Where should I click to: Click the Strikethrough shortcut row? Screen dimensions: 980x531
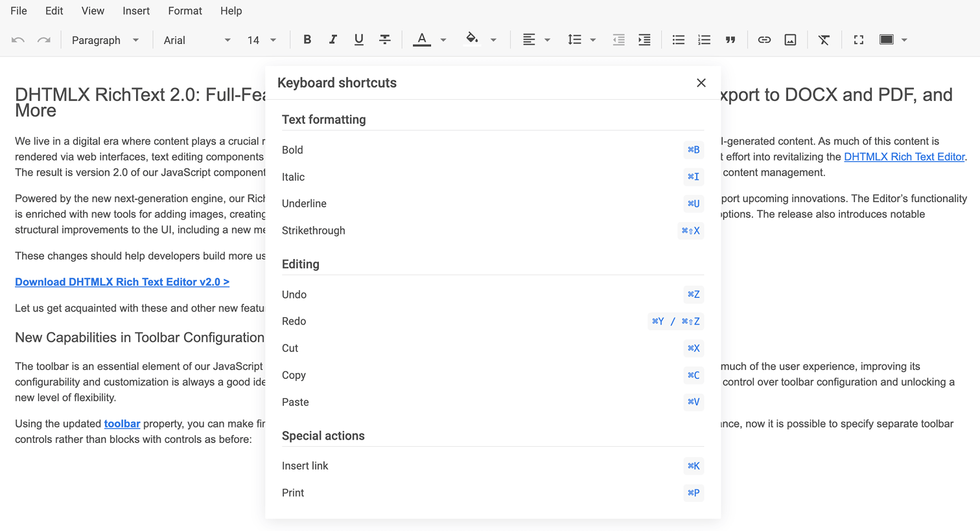(x=493, y=231)
